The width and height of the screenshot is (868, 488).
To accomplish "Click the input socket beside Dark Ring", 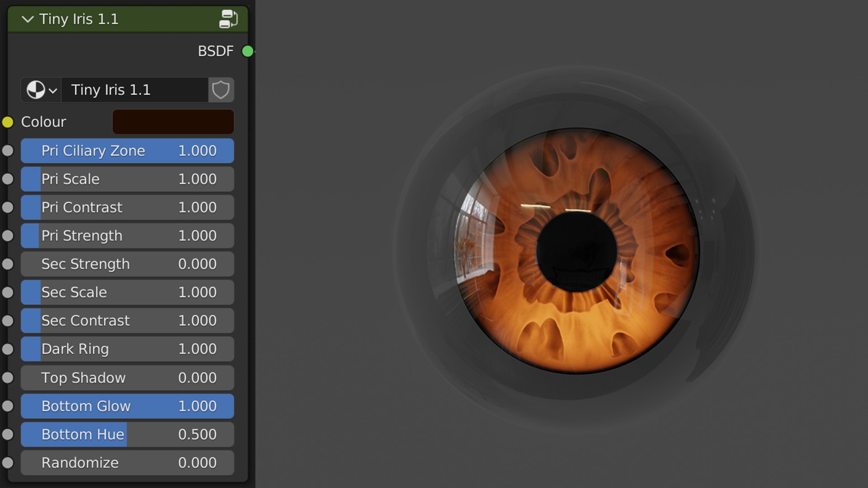I will pyautogui.click(x=8, y=349).
